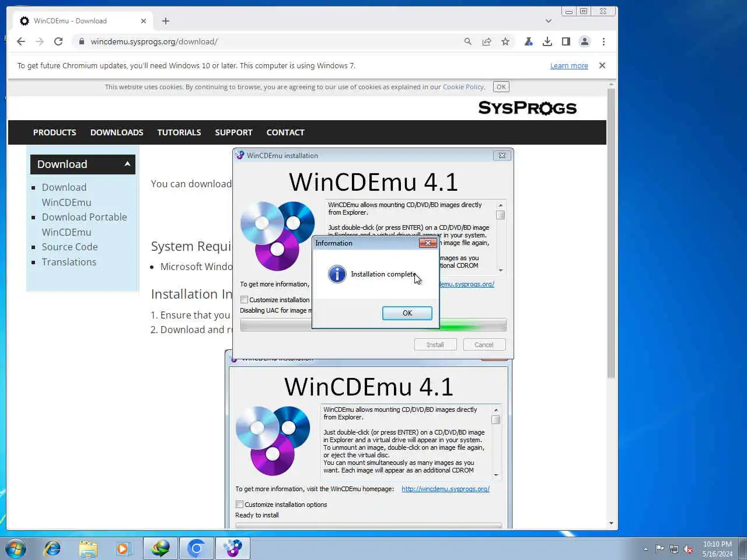Open Windows Explorer folder from taskbar

[88, 548]
